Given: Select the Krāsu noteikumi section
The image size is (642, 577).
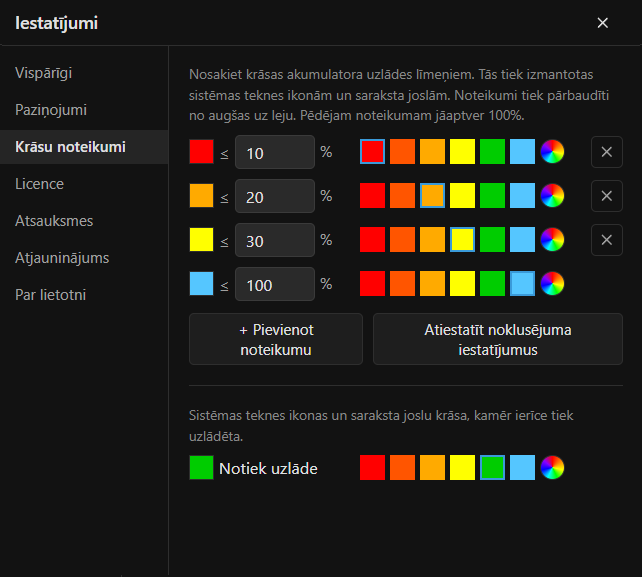Looking at the screenshot, I should coord(84,147).
